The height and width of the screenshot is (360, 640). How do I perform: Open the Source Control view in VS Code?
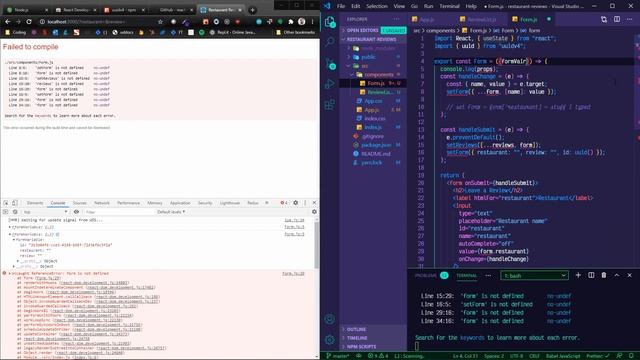[330, 64]
